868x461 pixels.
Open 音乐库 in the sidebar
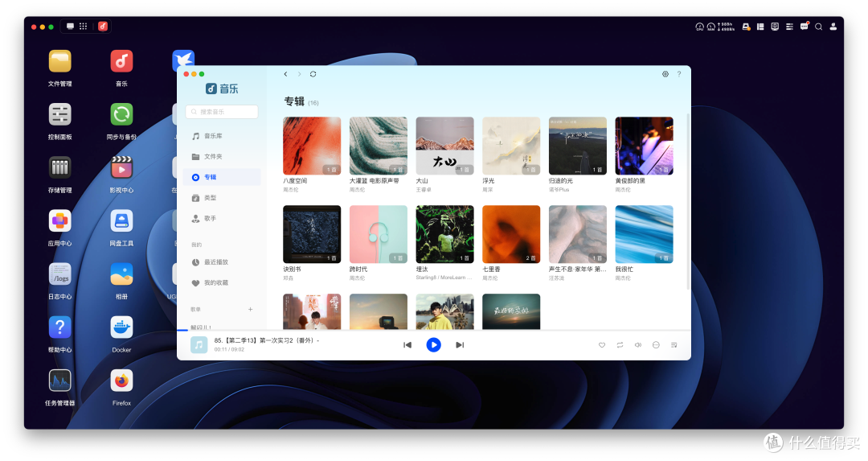[222, 136]
